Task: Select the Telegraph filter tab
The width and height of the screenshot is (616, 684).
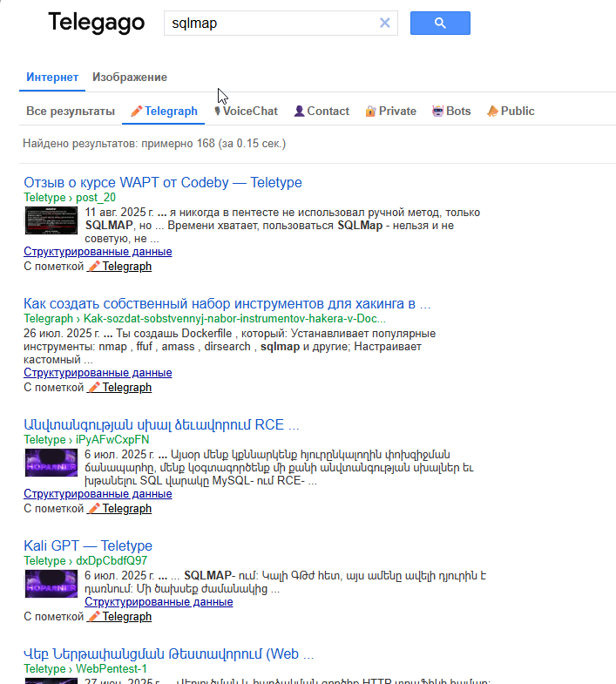Action: pos(164,112)
